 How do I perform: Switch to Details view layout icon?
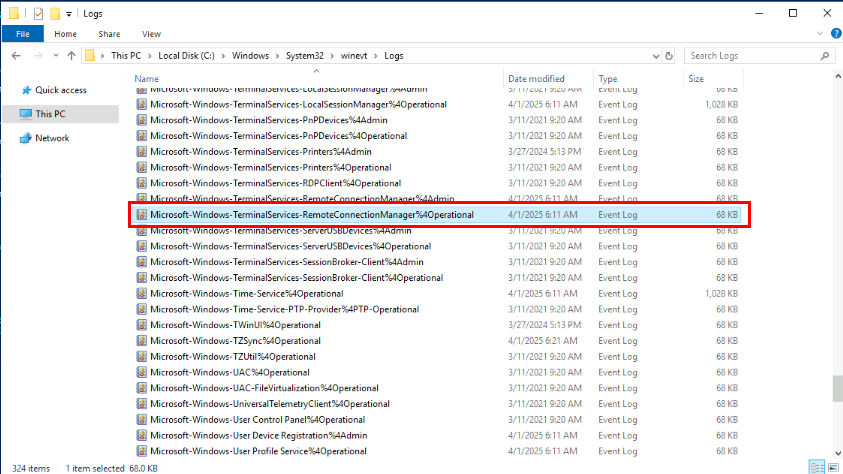click(x=817, y=468)
